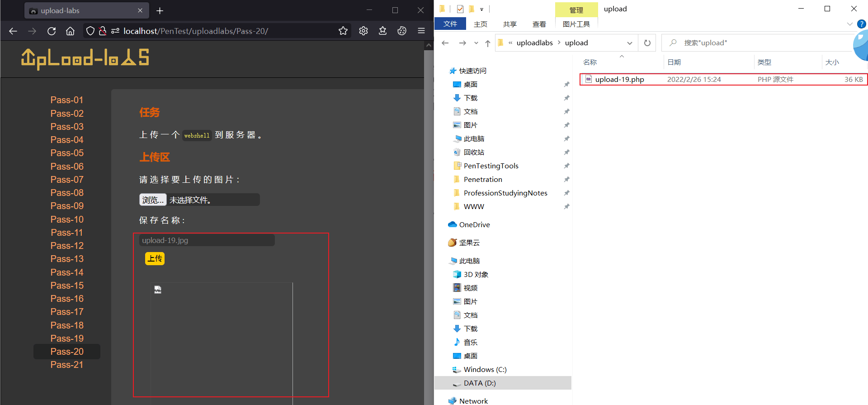
Task: Click the Explorer back arrow
Action: click(445, 43)
